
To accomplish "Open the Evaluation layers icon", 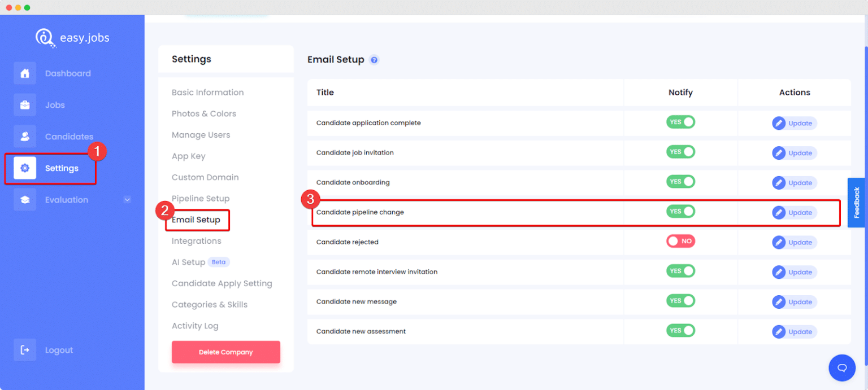I will click(25, 199).
